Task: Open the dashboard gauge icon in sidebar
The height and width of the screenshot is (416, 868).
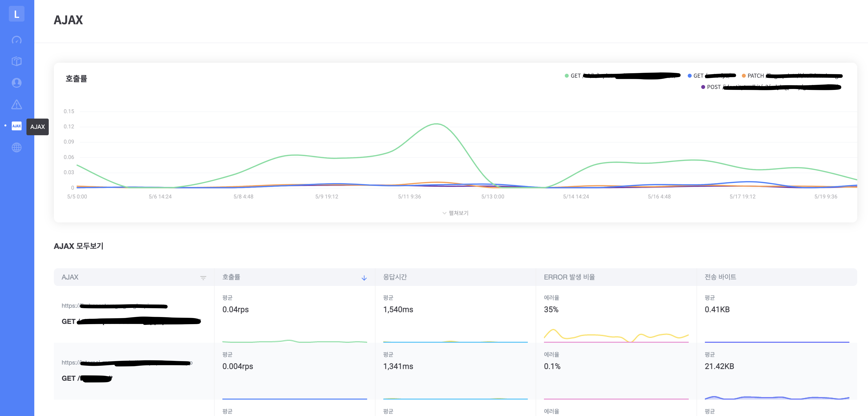Action: [x=16, y=40]
